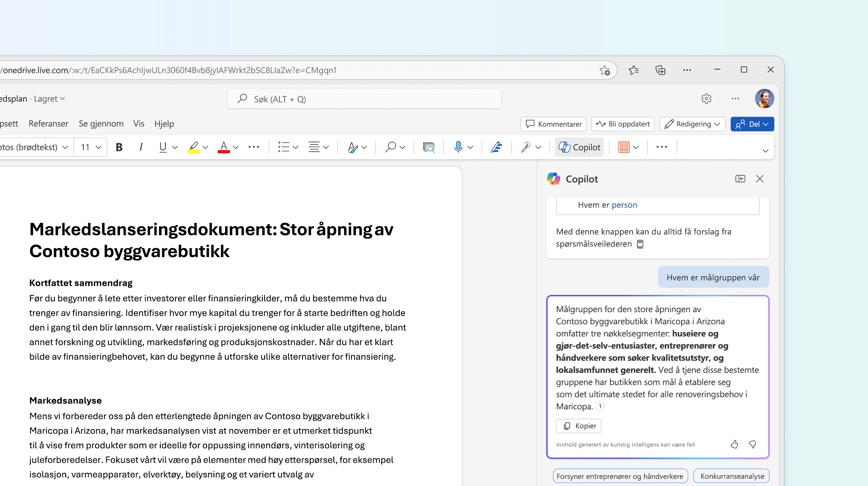Image resolution: width=868 pixels, height=486 pixels.
Task: Click the document title Markedslanseringsdokument
Action: [211, 240]
